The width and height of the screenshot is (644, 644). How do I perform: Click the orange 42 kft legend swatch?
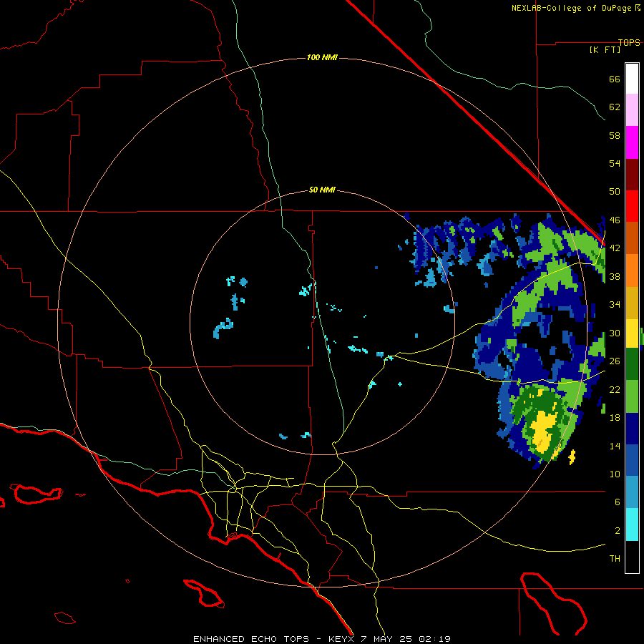tap(632, 270)
